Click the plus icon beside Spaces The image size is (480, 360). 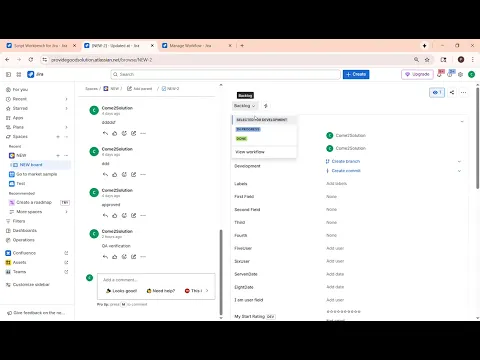pos(58,137)
